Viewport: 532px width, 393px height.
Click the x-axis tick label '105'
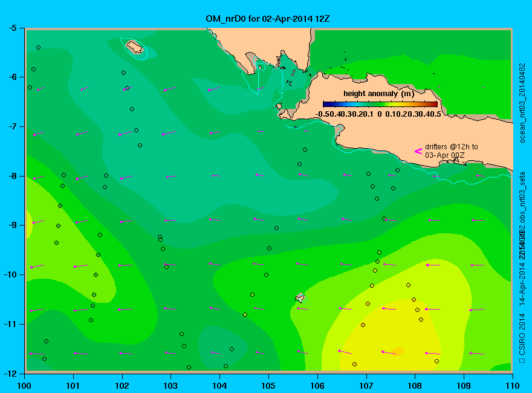point(268,386)
